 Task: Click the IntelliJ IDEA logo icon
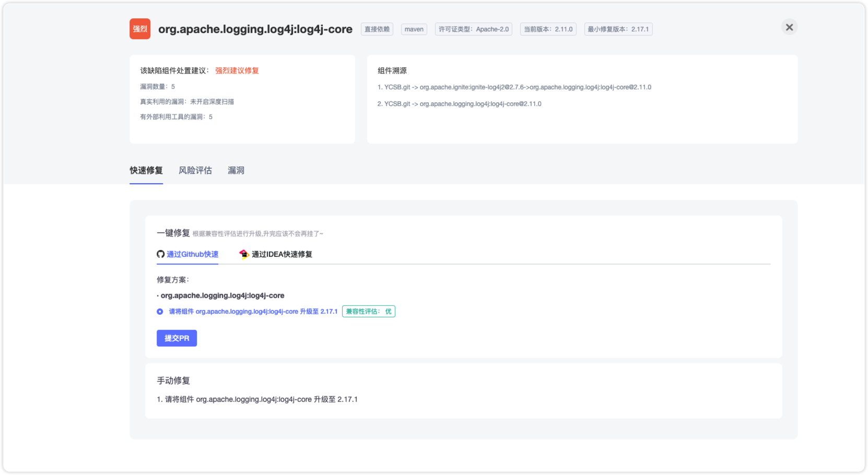coord(244,254)
